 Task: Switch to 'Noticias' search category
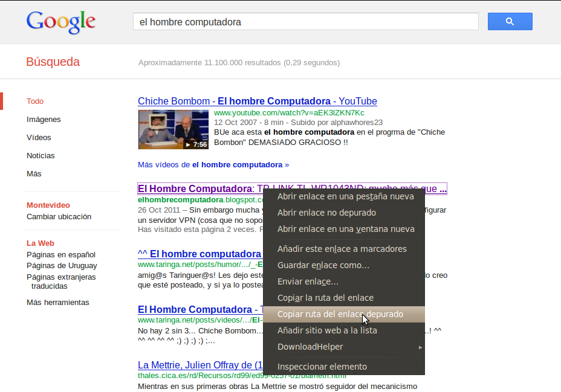pyautogui.click(x=41, y=155)
